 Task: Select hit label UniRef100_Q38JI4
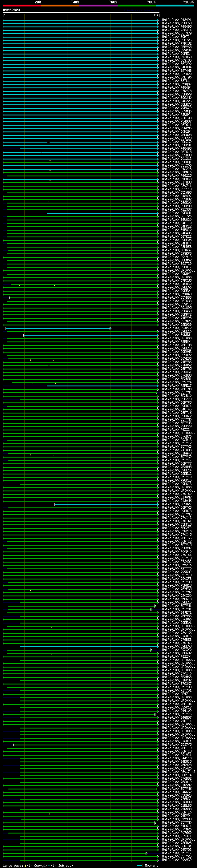pyautogui.click(x=177, y=30)
